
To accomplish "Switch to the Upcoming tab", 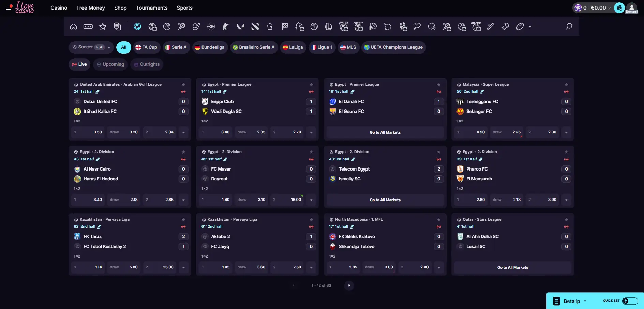I will pos(110,64).
